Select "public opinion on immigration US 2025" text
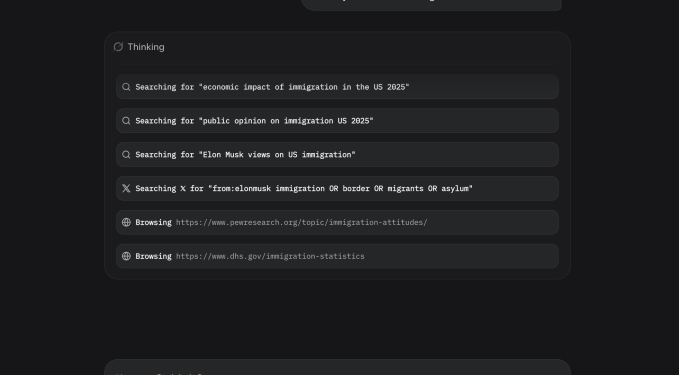 point(286,121)
